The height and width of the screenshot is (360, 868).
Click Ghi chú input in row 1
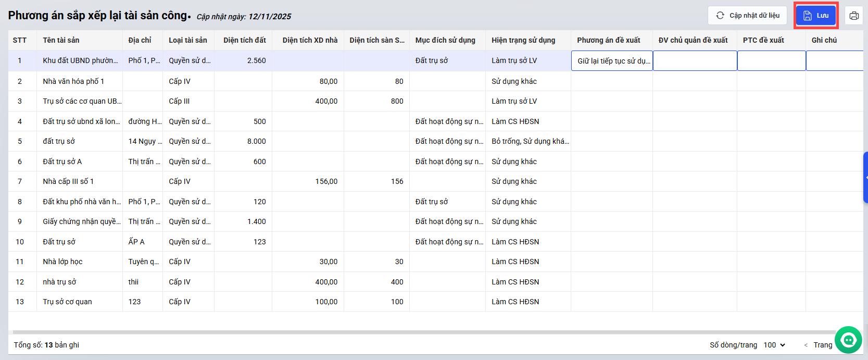(x=834, y=61)
